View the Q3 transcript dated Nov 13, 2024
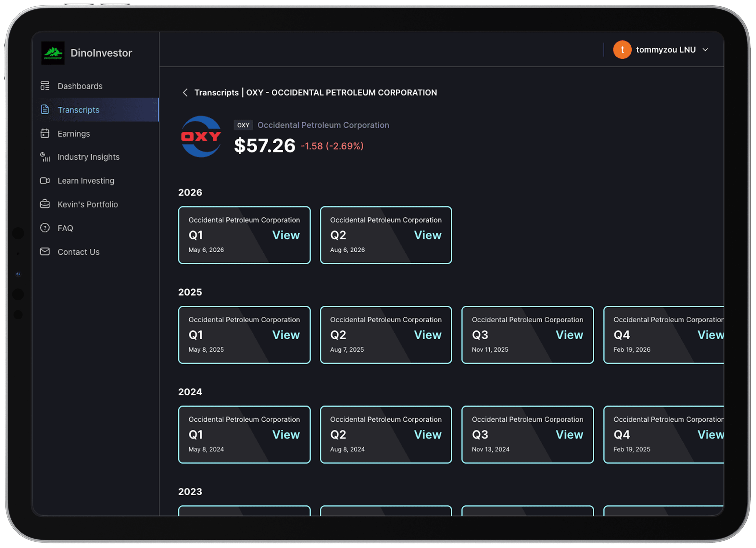 tap(569, 435)
